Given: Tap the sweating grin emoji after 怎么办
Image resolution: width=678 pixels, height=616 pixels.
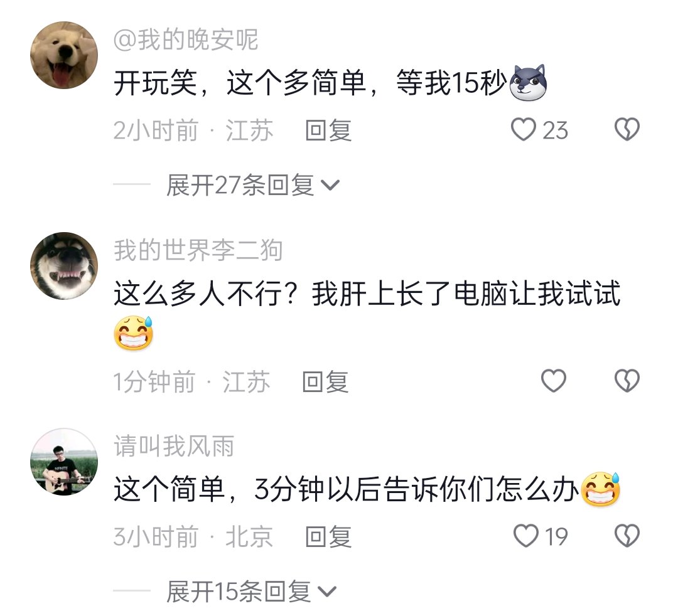Looking at the screenshot, I should click(x=600, y=489).
